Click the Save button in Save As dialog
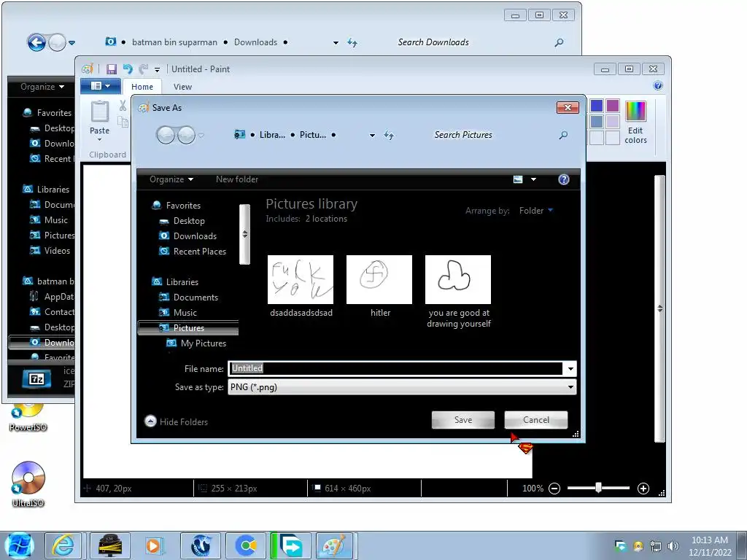The width and height of the screenshot is (747, 560). point(462,419)
